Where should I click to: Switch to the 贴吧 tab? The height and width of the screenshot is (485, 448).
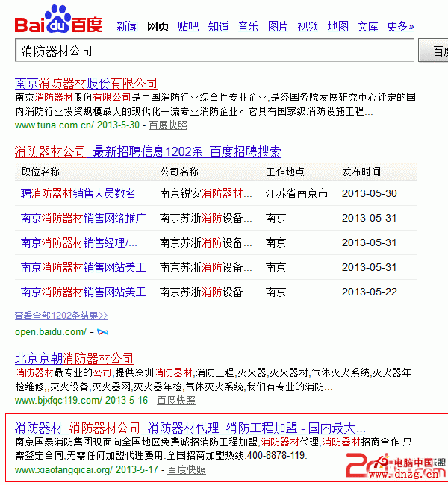click(x=188, y=27)
